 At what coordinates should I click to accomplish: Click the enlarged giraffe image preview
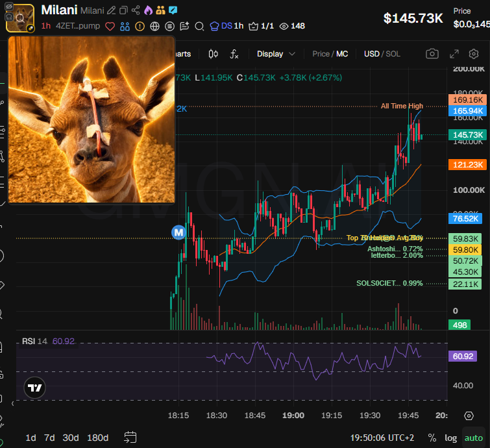[x=92, y=119]
